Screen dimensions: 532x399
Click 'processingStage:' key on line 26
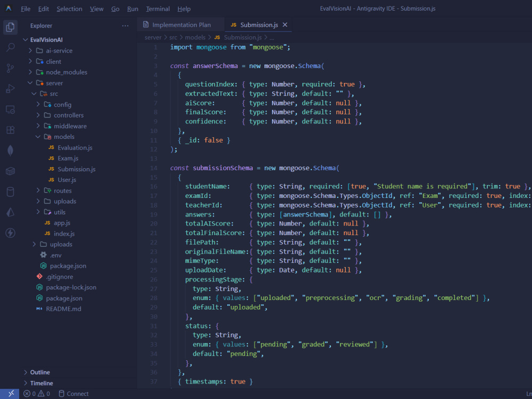[x=215, y=280]
